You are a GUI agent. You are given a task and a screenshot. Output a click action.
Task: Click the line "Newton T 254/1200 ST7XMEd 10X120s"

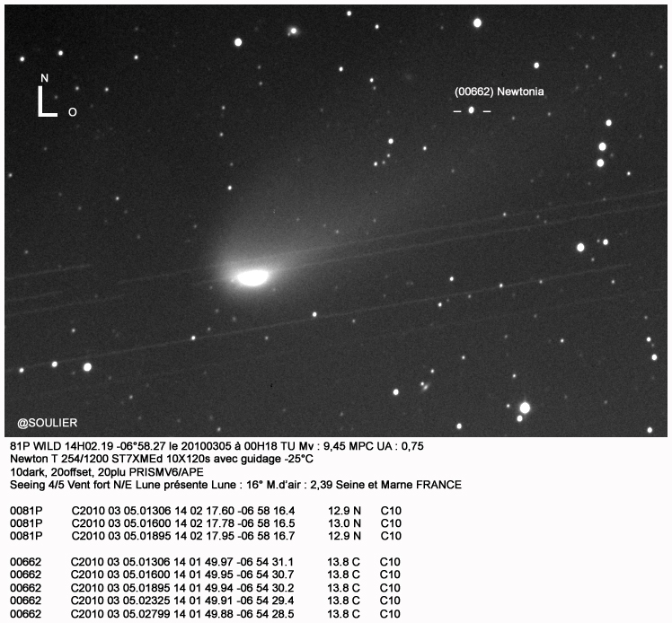coord(162,459)
